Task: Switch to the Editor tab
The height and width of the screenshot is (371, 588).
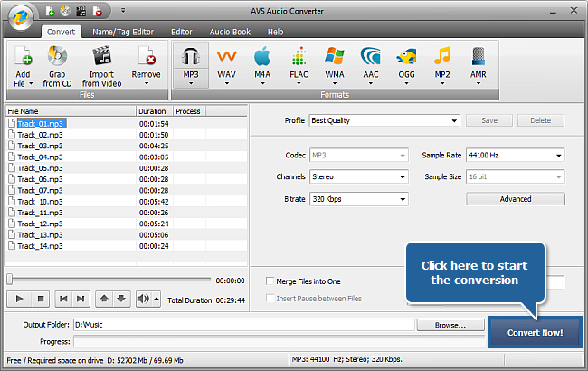Action: click(x=182, y=32)
